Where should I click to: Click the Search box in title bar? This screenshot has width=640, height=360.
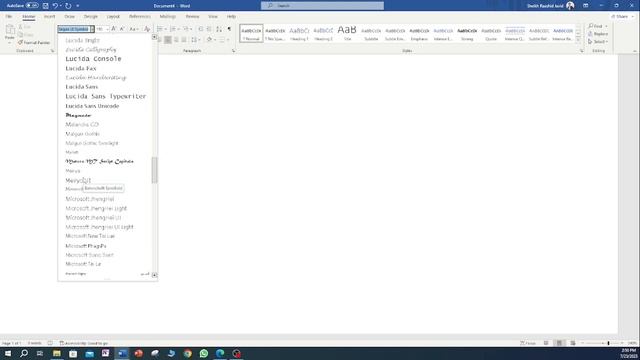click(x=322, y=6)
